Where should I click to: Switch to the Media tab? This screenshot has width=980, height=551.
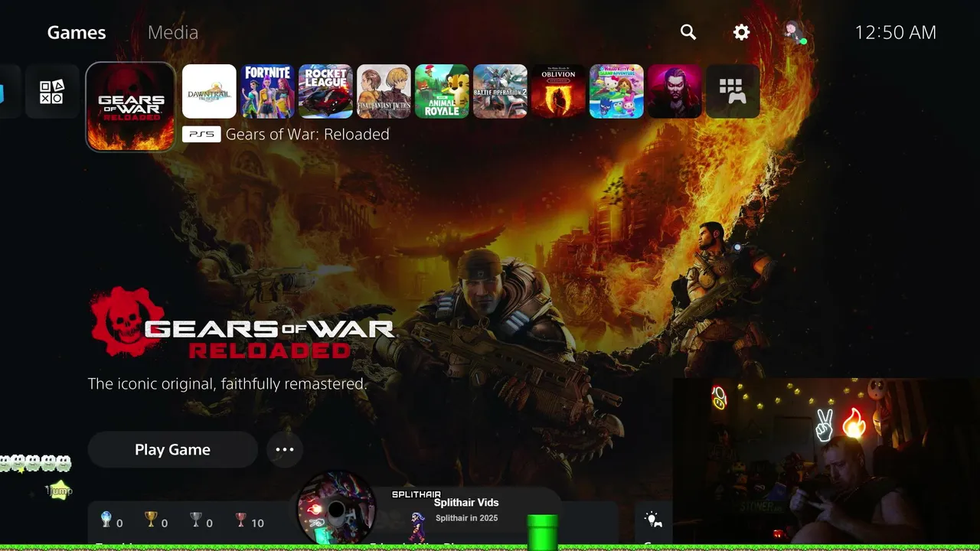pos(173,32)
